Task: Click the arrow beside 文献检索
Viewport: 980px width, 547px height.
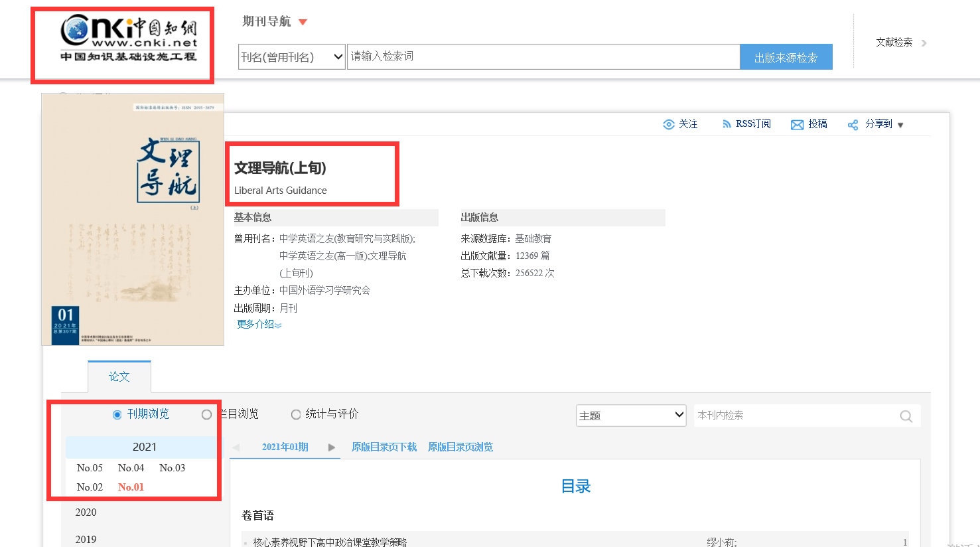Action: (924, 43)
